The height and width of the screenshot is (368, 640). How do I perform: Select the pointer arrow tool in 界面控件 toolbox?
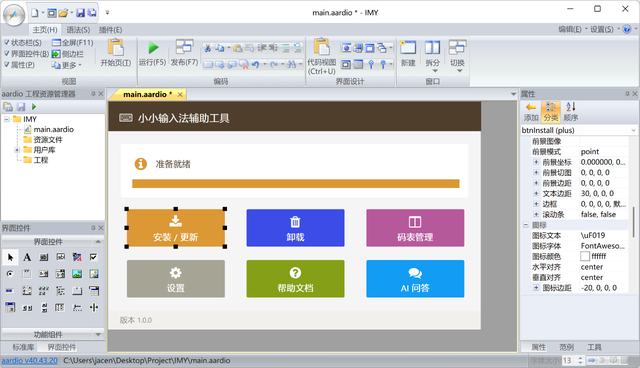tap(10, 257)
